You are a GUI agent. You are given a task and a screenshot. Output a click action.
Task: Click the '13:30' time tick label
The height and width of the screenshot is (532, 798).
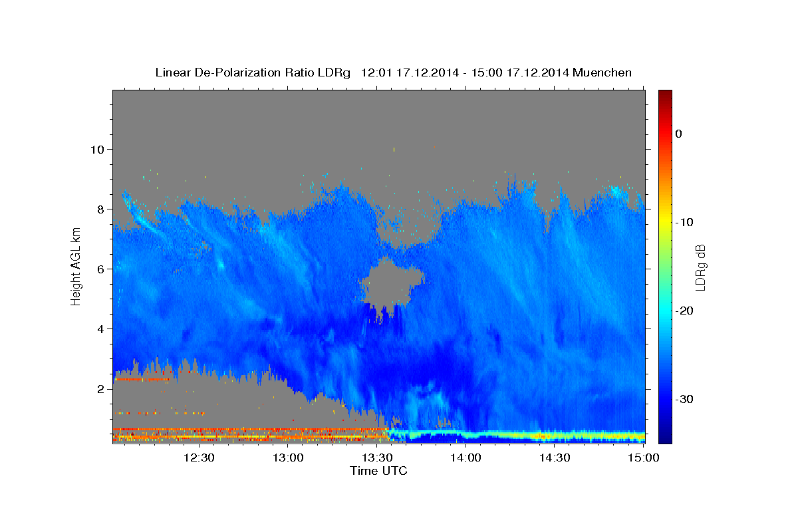[x=377, y=458]
